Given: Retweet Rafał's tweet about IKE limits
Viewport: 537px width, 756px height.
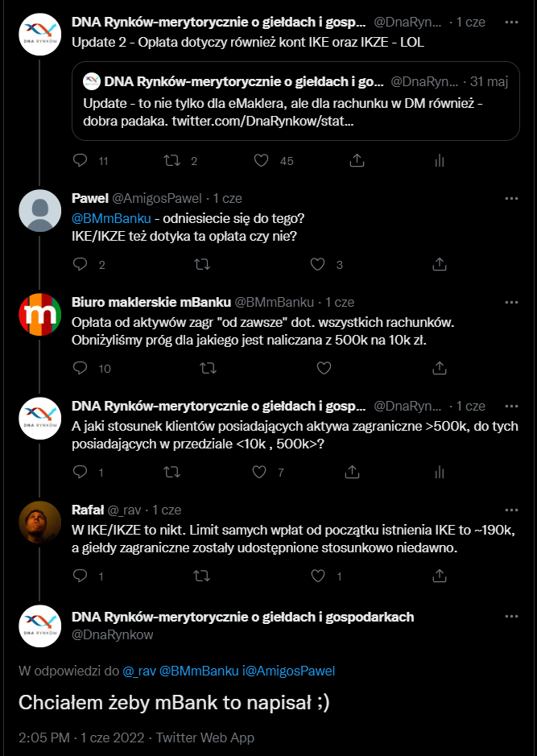Looking at the screenshot, I should click(x=201, y=576).
